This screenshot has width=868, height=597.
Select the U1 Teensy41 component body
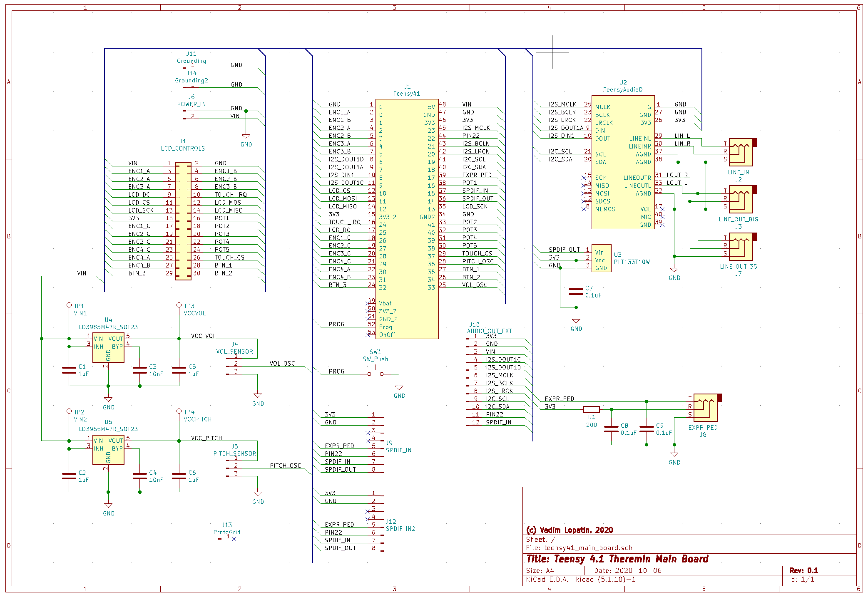[x=407, y=219]
